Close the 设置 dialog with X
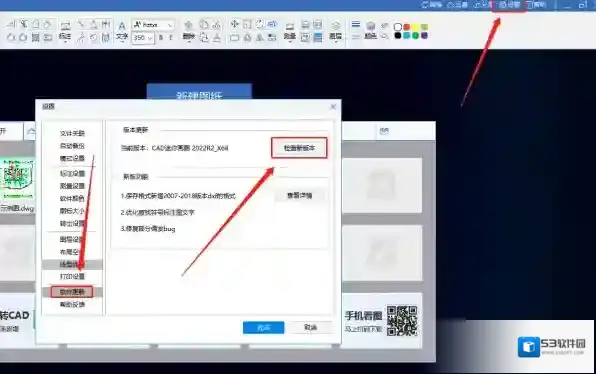The image size is (596, 374). [x=333, y=107]
